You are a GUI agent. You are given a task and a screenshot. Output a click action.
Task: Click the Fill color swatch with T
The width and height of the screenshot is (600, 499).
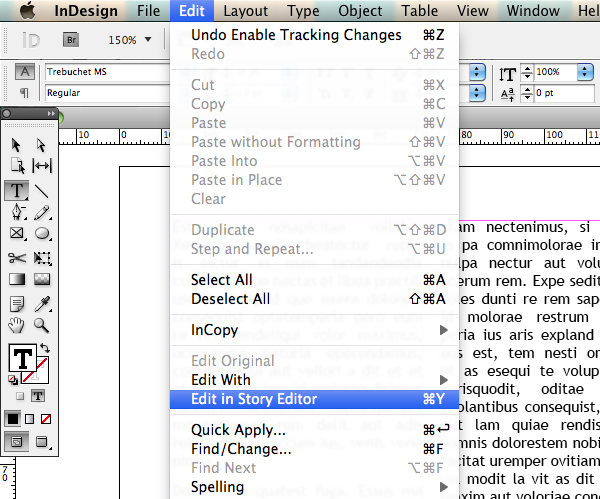click(x=23, y=358)
